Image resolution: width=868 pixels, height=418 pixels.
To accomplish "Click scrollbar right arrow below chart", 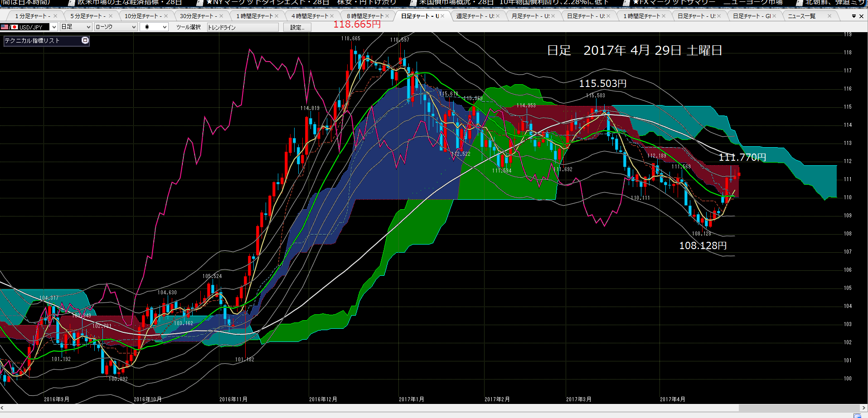I will coord(864,408).
